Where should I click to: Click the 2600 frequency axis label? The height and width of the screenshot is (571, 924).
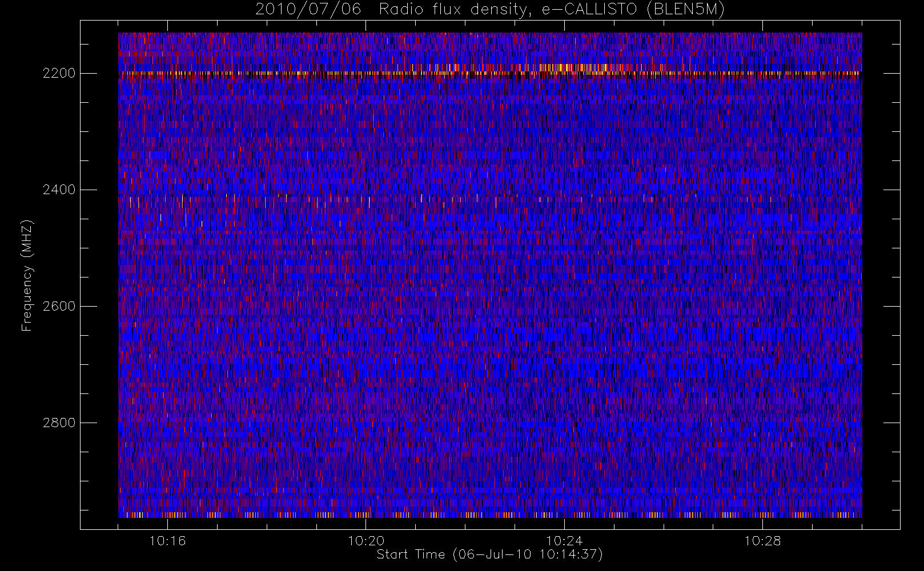(59, 307)
